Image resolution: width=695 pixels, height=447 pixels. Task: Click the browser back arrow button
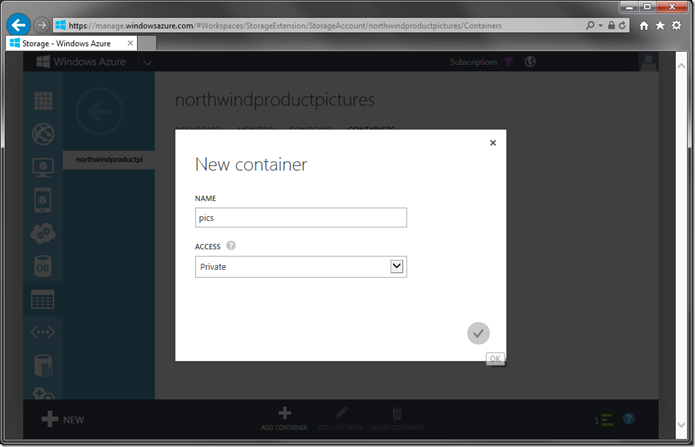click(18, 24)
